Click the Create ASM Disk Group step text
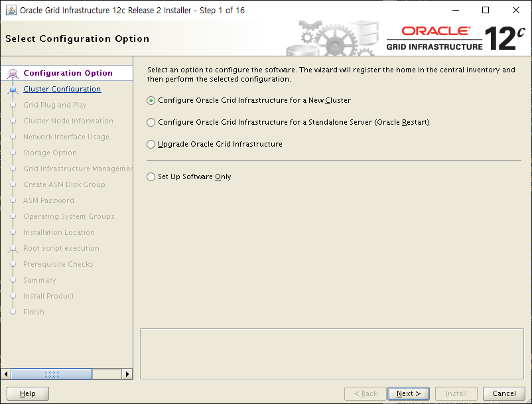The image size is (532, 404). click(x=64, y=184)
